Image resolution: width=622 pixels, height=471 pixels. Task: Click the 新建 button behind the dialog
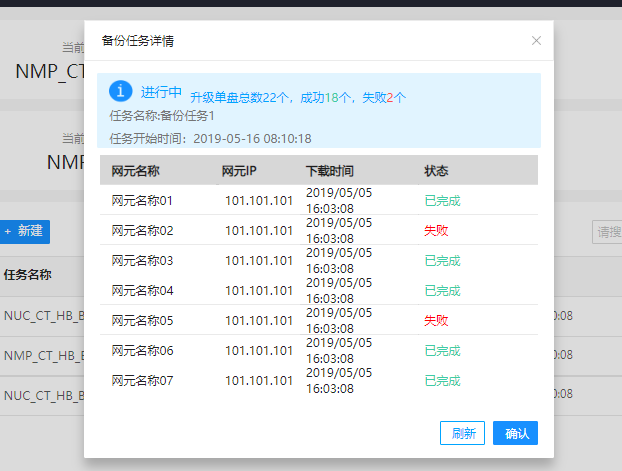coord(24,231)
